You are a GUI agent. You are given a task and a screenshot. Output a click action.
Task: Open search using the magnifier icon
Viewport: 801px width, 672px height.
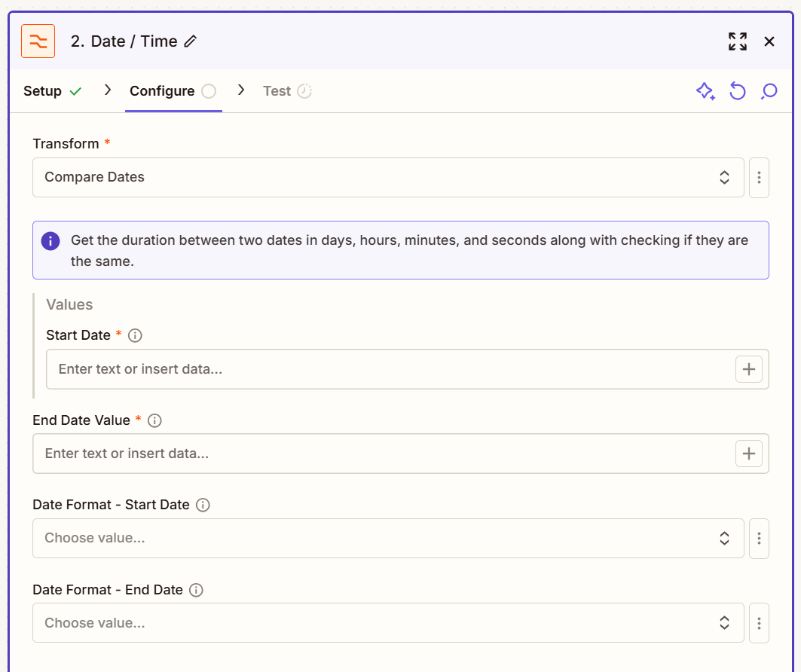click(769, 90)
